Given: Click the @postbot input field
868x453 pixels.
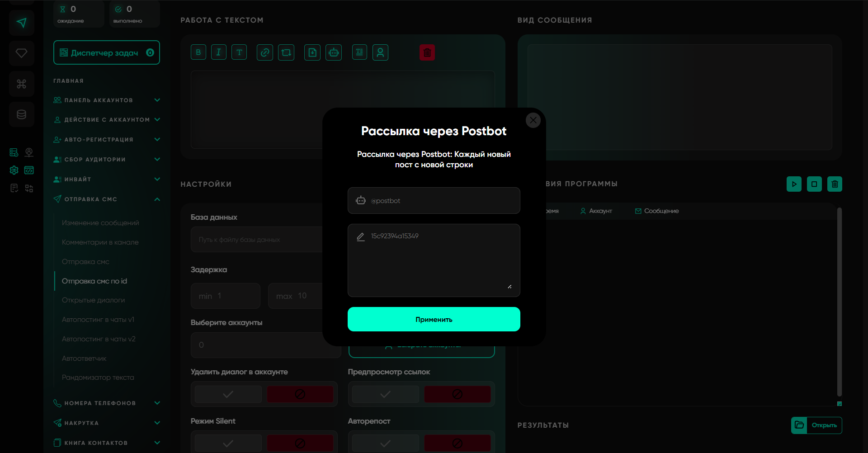Looking at the screenshot, I should tap(441, 201).
